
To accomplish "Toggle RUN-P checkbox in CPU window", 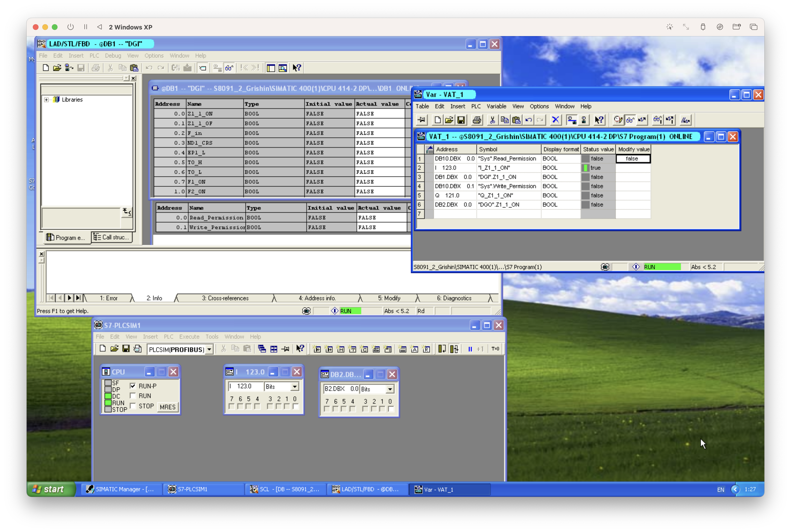I will 133,386.
